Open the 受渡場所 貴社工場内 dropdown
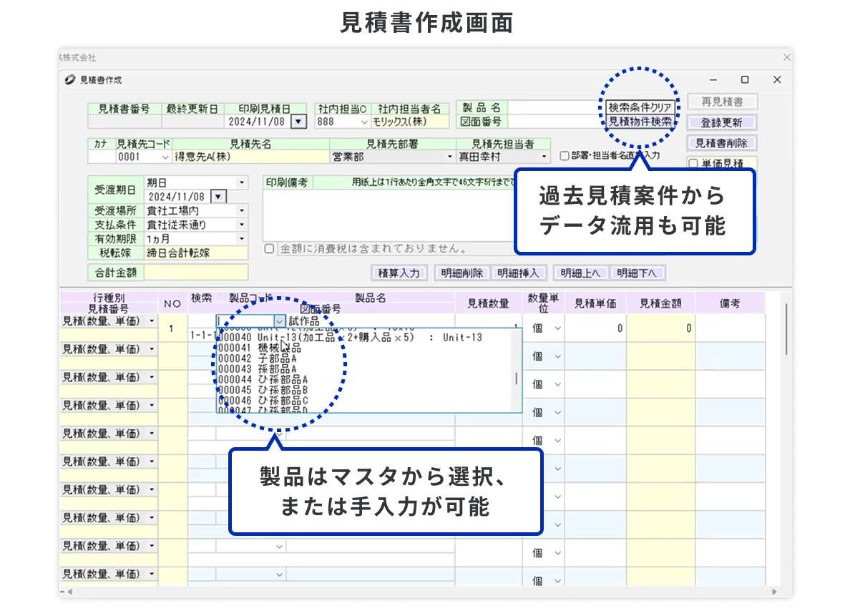Viewport: 850px width, 616px height. point(242,211)
